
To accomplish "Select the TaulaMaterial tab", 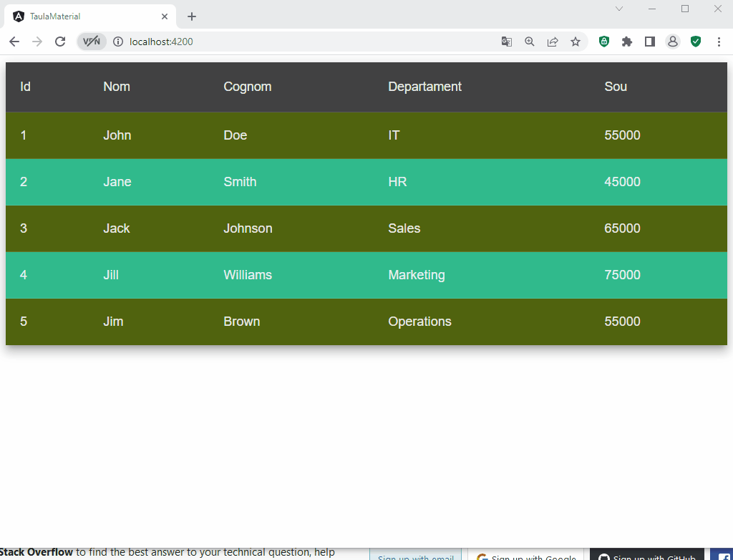I will click(86, 16).
